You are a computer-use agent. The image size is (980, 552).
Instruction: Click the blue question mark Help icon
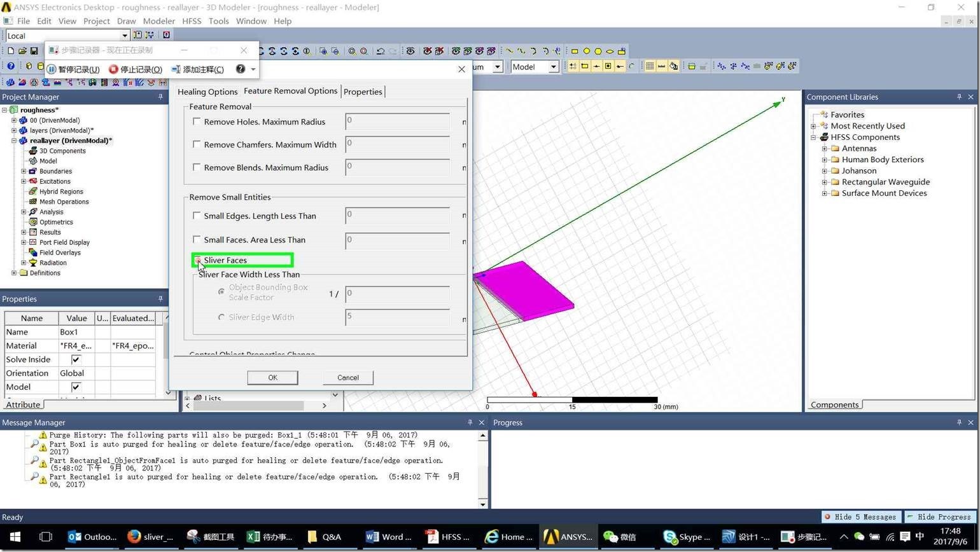(x=11, y=66)
